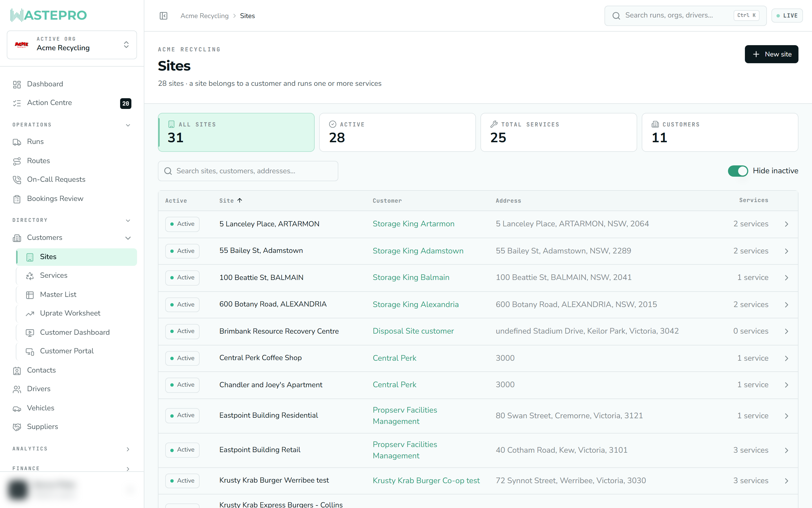Click the Action Centre 20 badge
812x508 pixels.
(x=125, y=104)
